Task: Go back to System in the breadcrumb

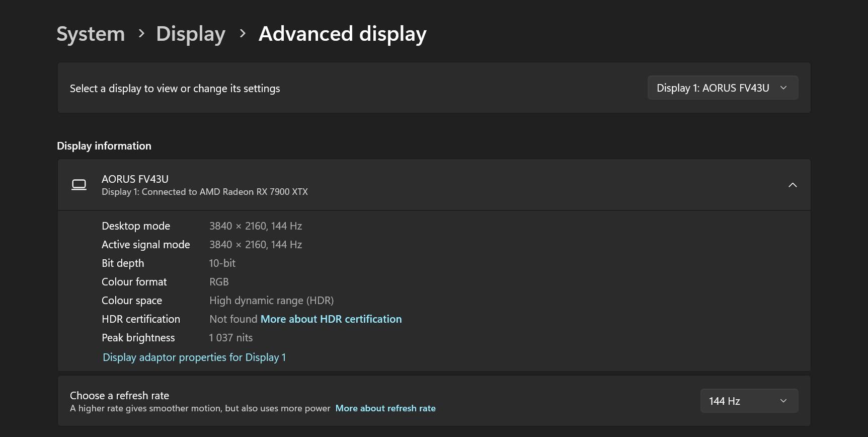Action: click(x=91, y=34)
